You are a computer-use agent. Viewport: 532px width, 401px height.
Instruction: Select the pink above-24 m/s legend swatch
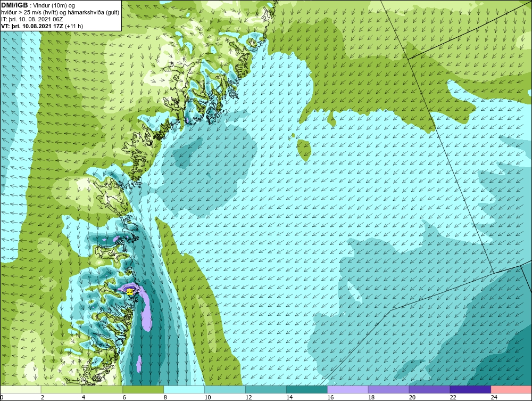[x=512, y=389]
